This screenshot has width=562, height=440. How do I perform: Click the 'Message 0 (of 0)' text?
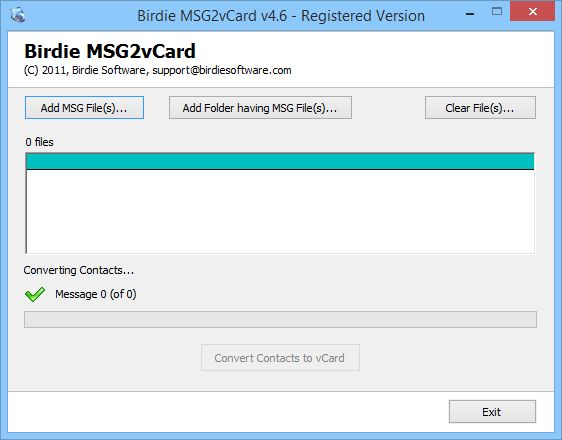click(x=96, y=294)
